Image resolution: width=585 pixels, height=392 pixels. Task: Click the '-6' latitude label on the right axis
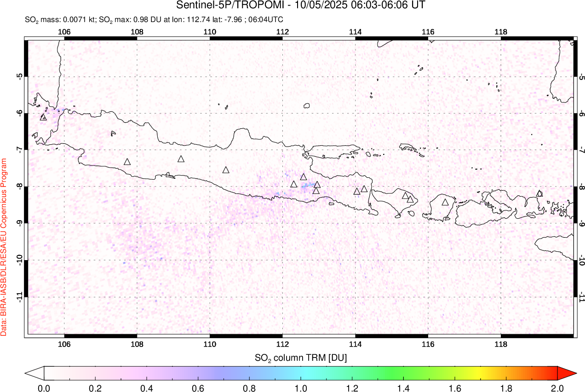point(582,113)
